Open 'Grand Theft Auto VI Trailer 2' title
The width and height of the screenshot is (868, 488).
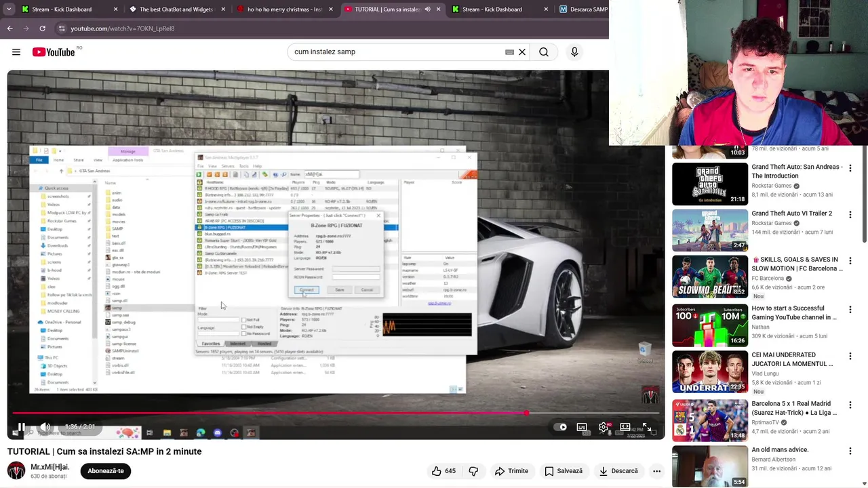pos(791,213)
